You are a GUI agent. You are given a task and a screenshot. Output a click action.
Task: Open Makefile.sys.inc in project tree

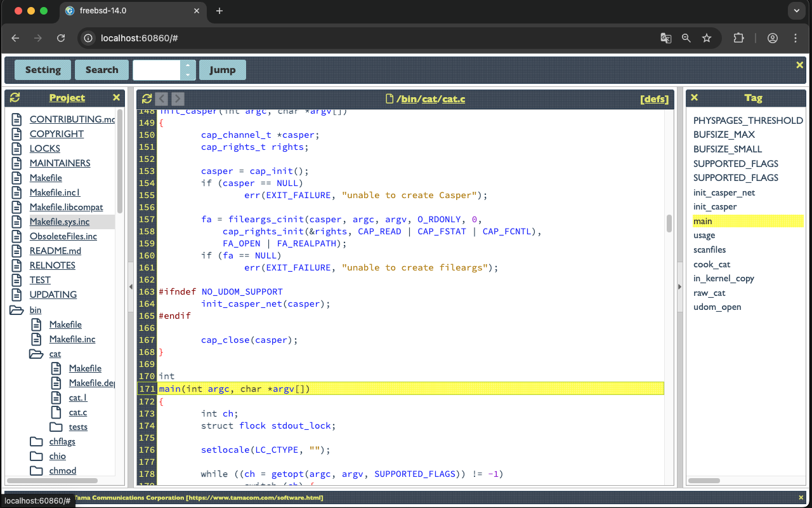60,222
